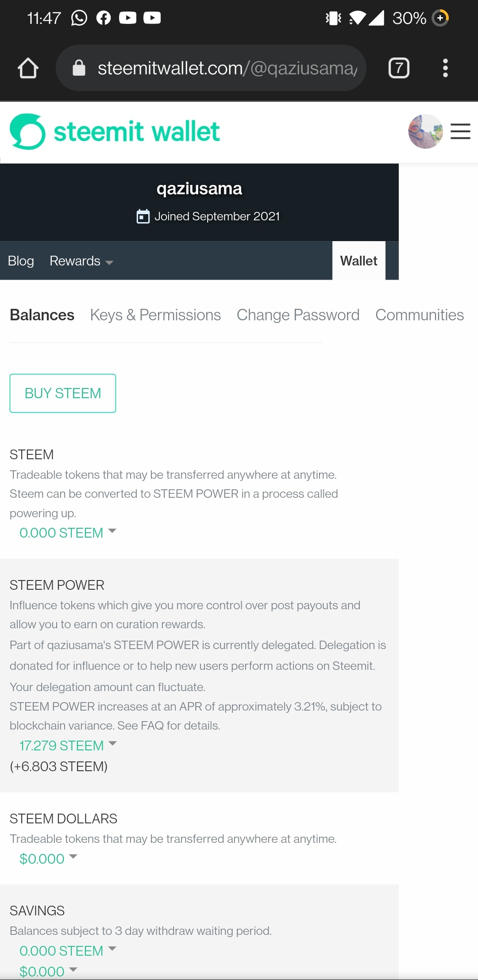Image resolution: width=478 pixels, height=980 pixels.
Task: Expand the Savings 0.000 STEEM dropdown
Action: (67, 950)
